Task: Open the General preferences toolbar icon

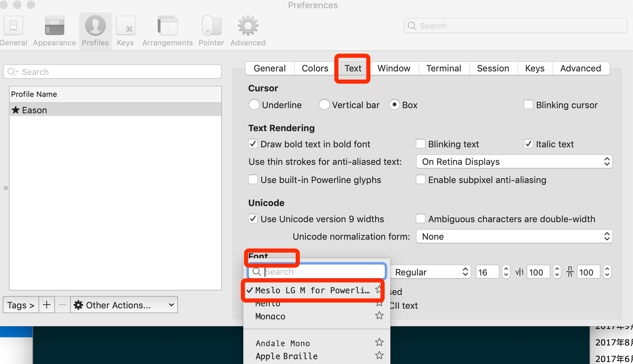Action: coord(13,31)
